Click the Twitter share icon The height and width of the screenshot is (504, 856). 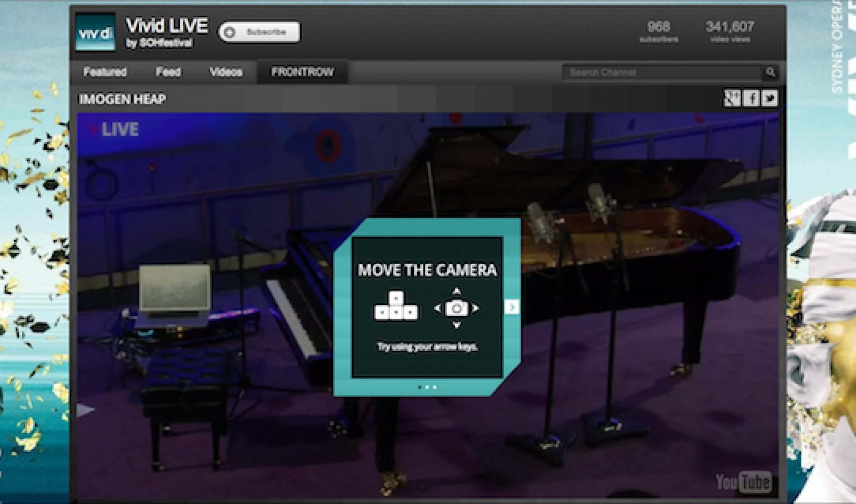[770, 98]
